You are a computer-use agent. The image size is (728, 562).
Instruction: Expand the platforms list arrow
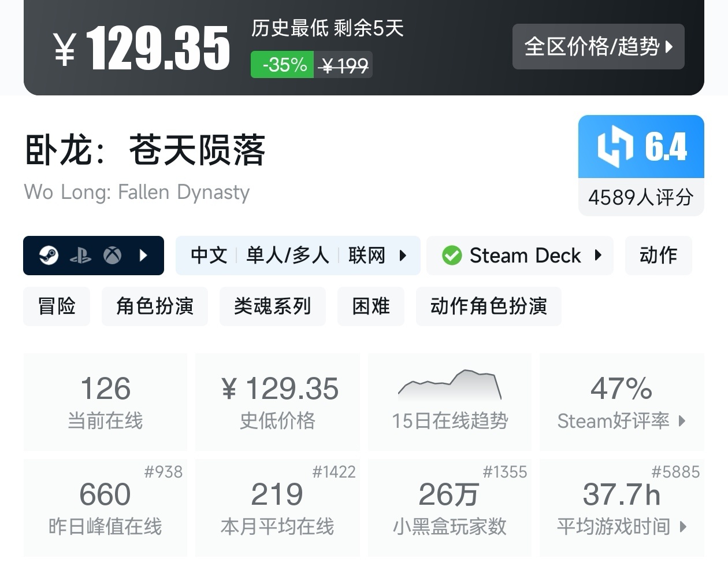[x=143, y=255]
